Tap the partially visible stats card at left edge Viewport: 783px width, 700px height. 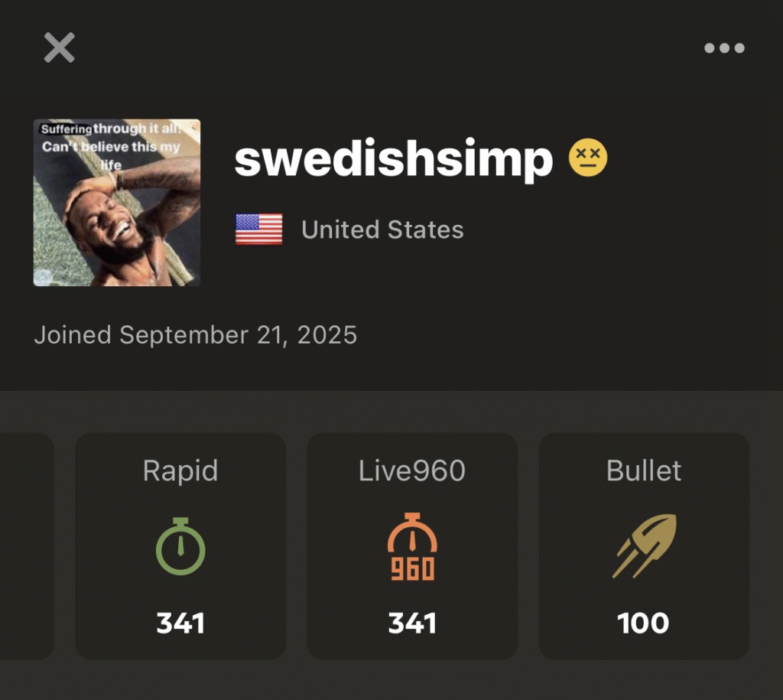pos(26,546)
